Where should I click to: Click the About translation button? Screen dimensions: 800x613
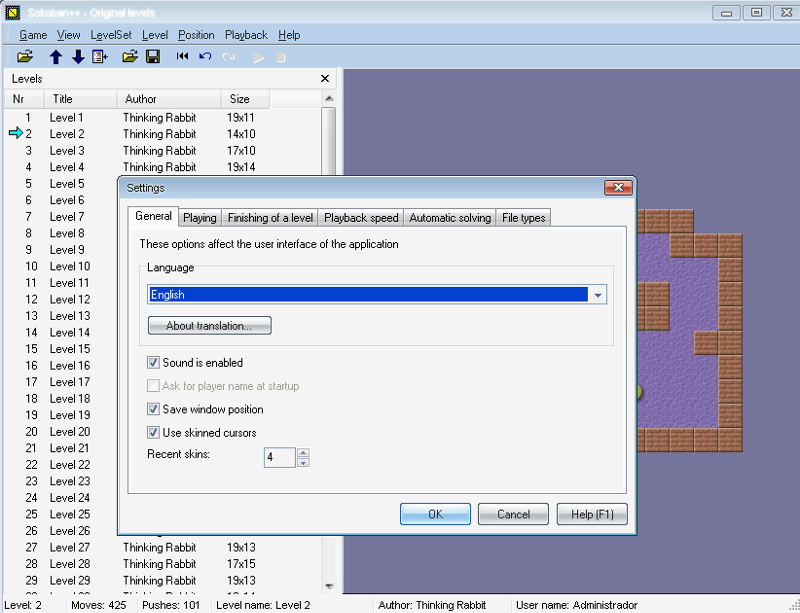click(x=210, y=326)
